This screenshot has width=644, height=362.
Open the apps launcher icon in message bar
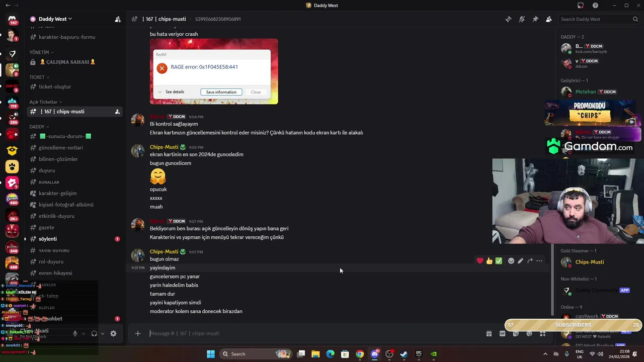[x=543, y=333]
